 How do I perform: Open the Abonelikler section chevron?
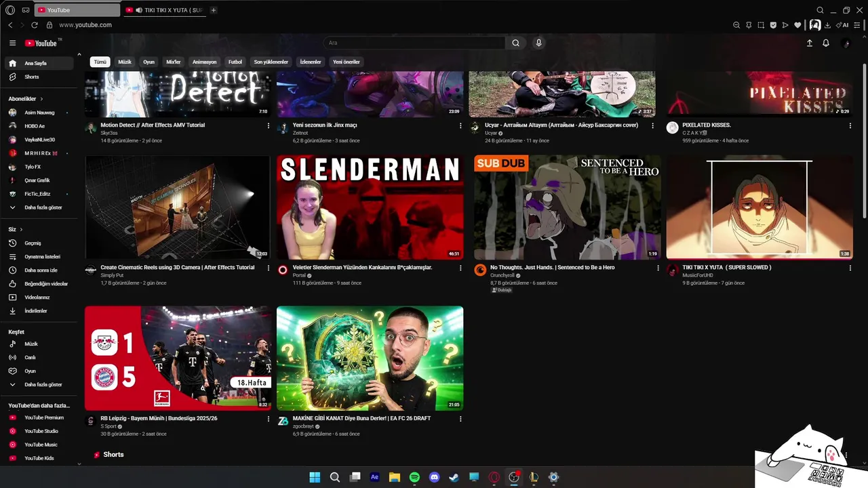click(41, 99)
